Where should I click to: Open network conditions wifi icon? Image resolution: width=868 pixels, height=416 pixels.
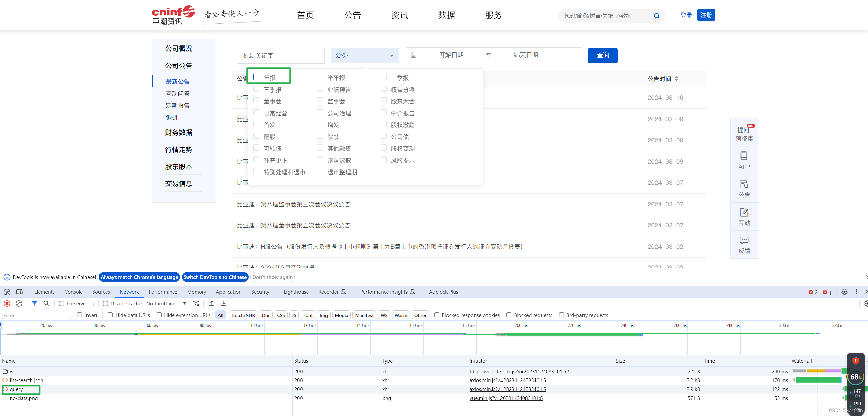[x=196, y=303]
